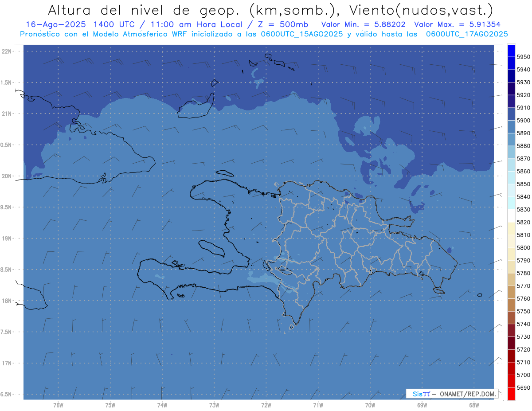Click the '19N' latitude label
Screen dimensions: 532x411
pyautogui.click(x=7, y=239)
